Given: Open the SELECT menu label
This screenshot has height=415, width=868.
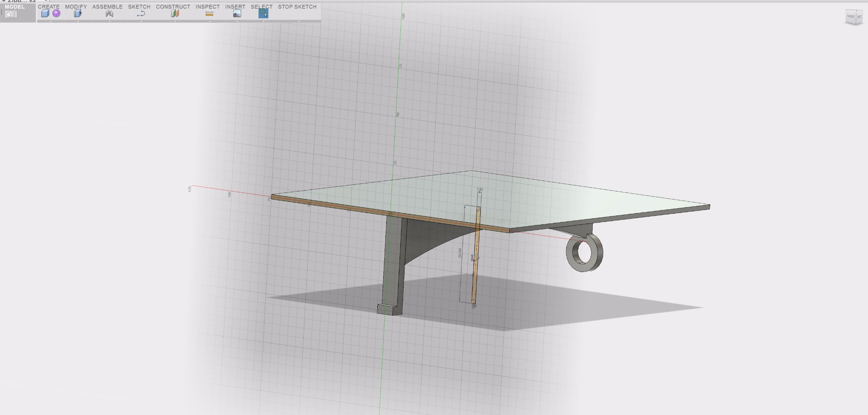Looking at the screenshot, I should click(262, 7).
